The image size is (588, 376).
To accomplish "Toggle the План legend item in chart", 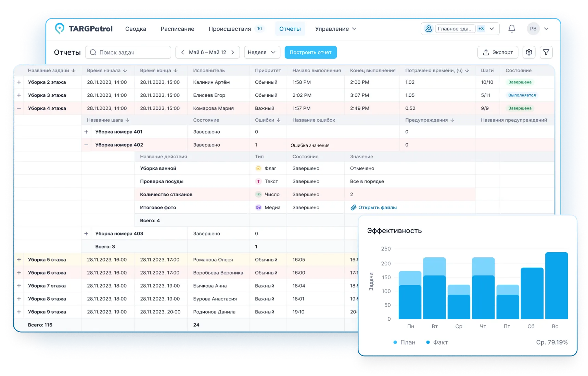I will [404, 342].
